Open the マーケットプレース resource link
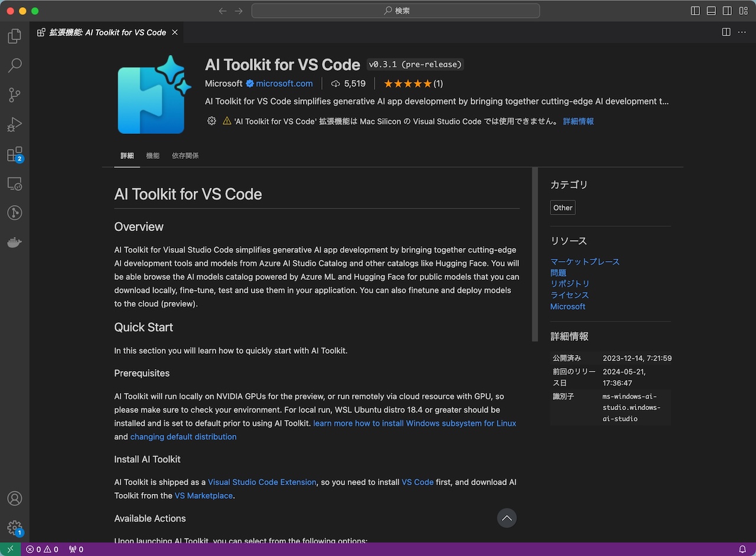756x556 pixels. 585,262
